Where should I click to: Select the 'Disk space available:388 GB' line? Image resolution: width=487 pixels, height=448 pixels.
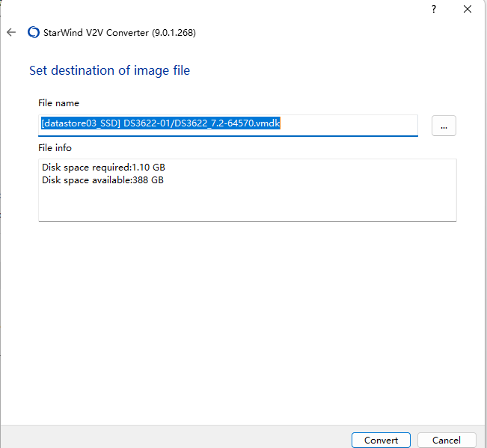(x=102, y=180)
